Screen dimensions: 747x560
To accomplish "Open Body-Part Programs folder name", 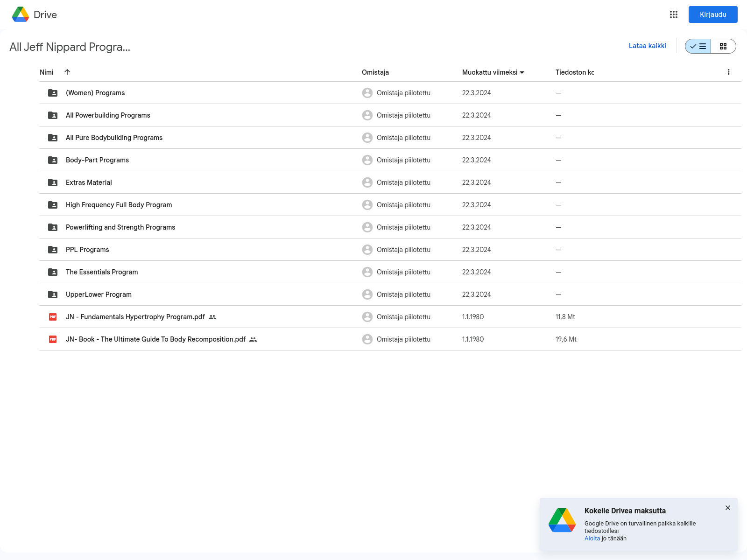I will coord(97,160).
